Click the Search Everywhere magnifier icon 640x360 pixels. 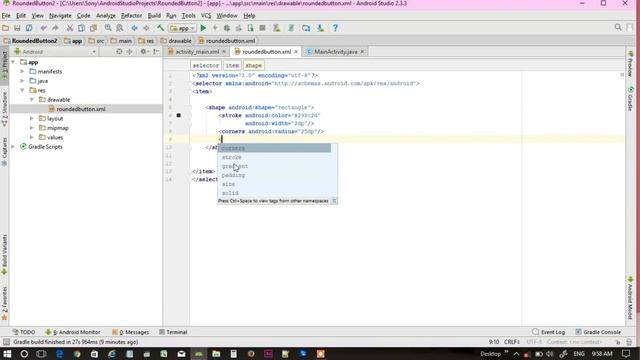[x=618, y=27]
